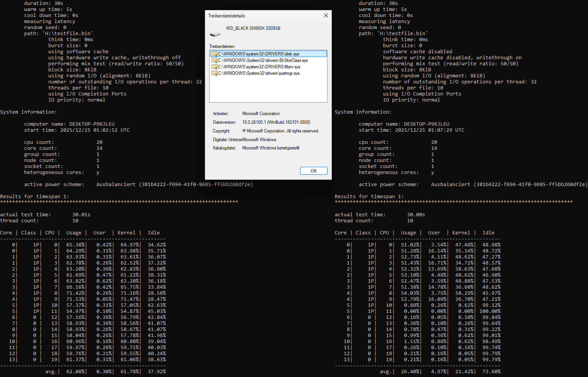Viewport: 588px width, 377px height.
Task: Click file version 10.0.26100.1 value
Action: coord(276,122)
